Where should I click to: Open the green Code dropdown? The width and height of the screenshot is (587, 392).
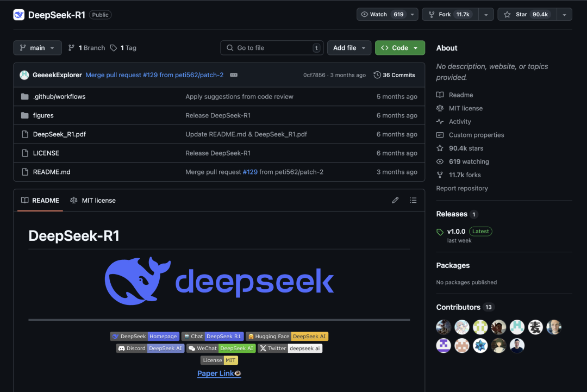coord(400,47)
